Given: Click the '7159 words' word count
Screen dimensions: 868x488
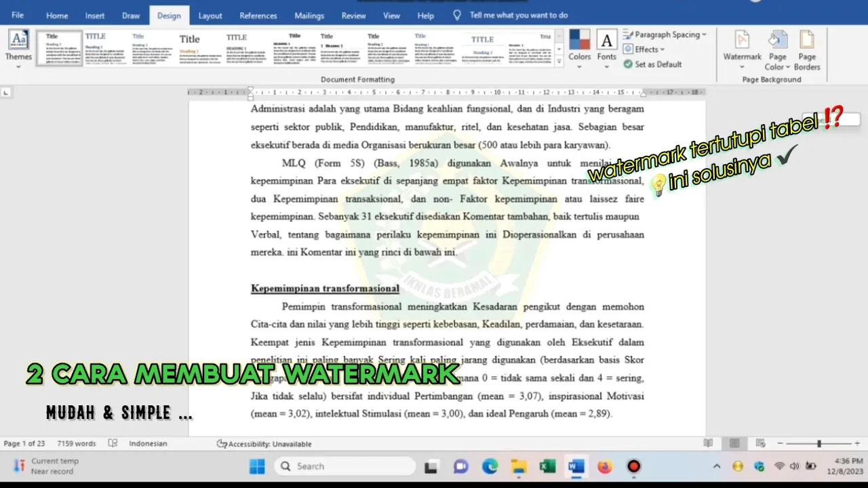Looking at the screenshot, I should 77,444.
